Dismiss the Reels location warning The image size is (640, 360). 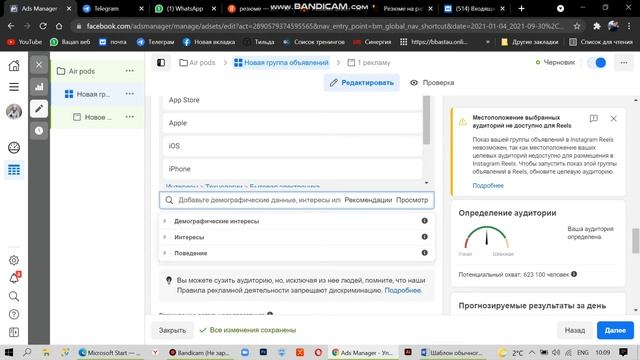613,118
